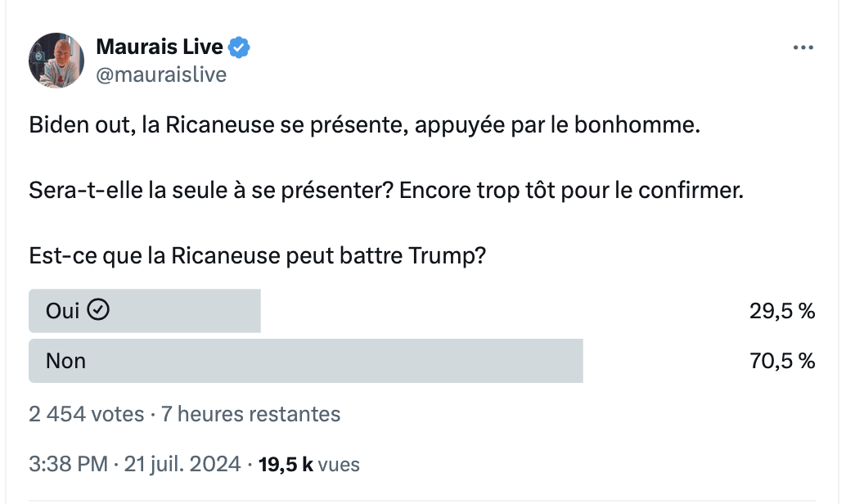Click the checkmark icon beside Oui
846x504 pixels.
pos(98,310)
